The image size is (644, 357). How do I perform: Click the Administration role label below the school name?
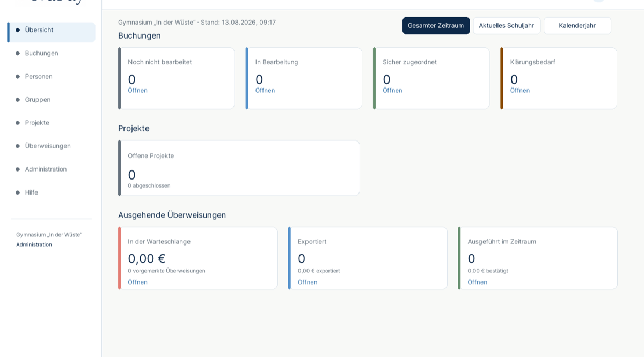[34, 244]
